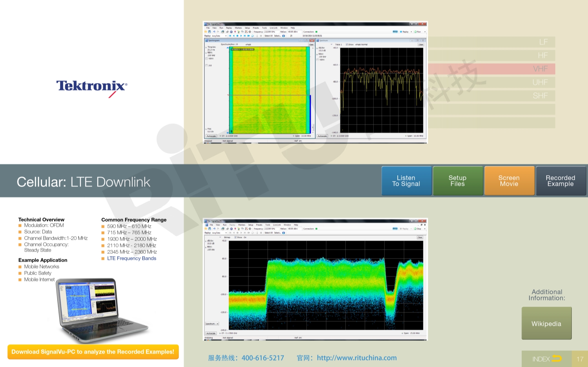Open the Setup Files button

tap(457, 181)
